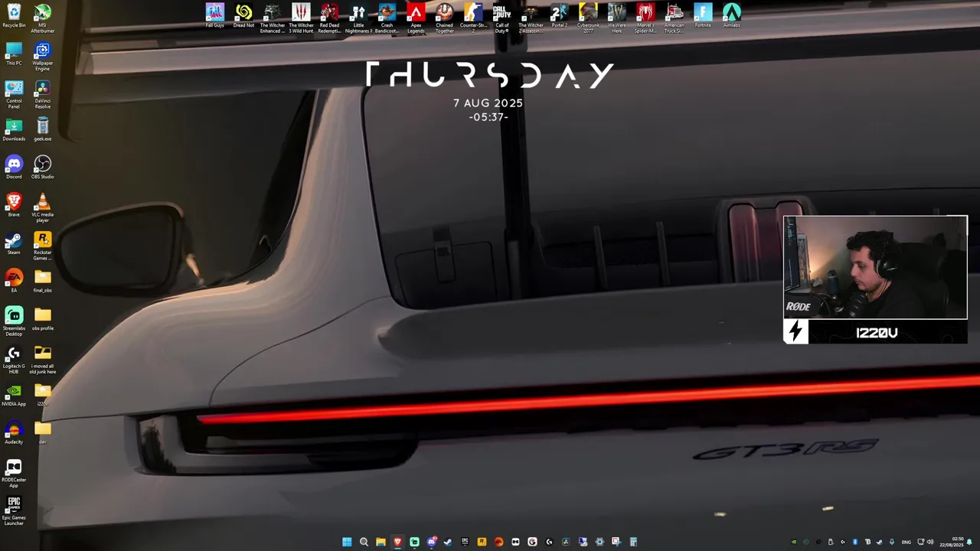Open the dav desktop folder
This screenshot has width=980, height=551.
click(43, 433)
